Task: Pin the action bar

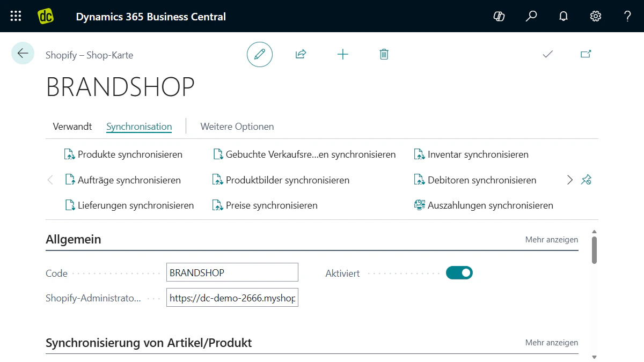Action: (x=586, y=180)
